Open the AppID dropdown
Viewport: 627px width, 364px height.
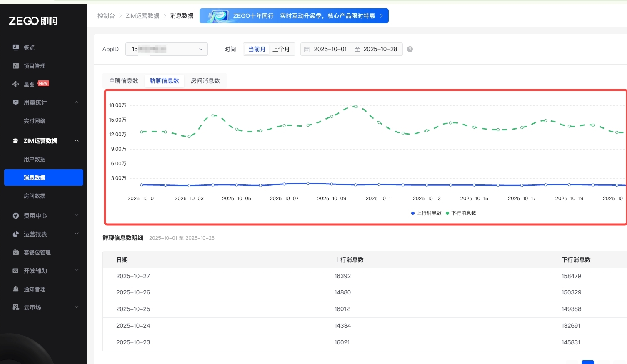click(167, 49)
